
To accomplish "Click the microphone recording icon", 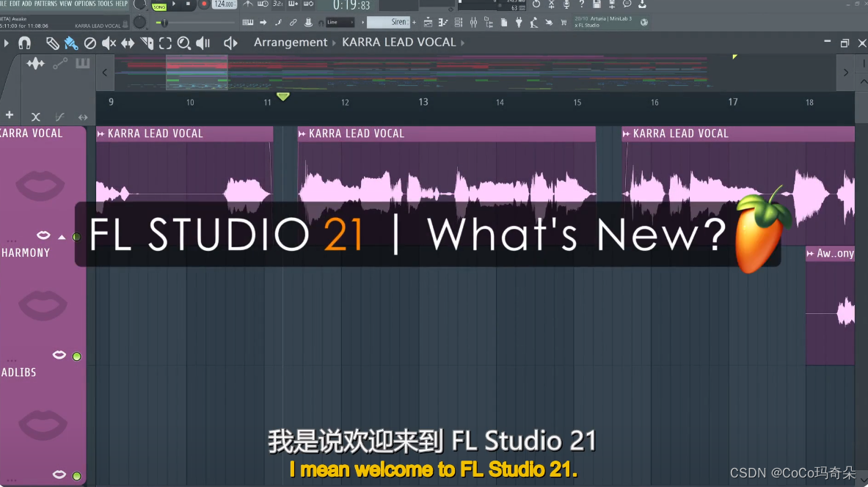I will click(x=566, y=4).
